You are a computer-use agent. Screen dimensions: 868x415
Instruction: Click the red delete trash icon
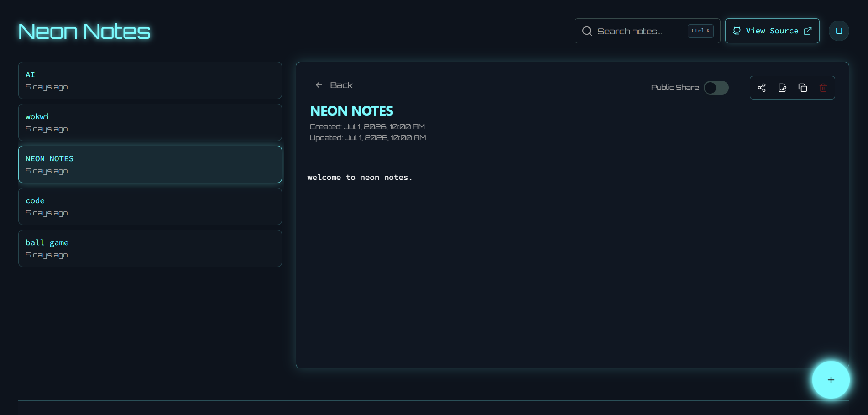[x=823, y=88]
